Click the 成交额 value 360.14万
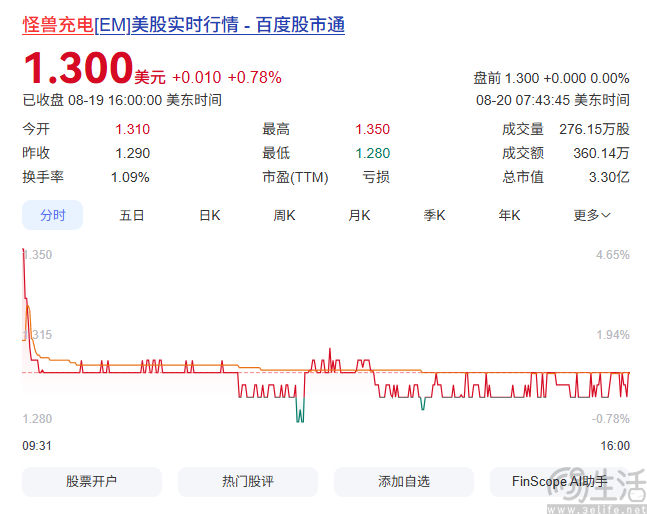 pyautogui.click(x=601, y=153)
